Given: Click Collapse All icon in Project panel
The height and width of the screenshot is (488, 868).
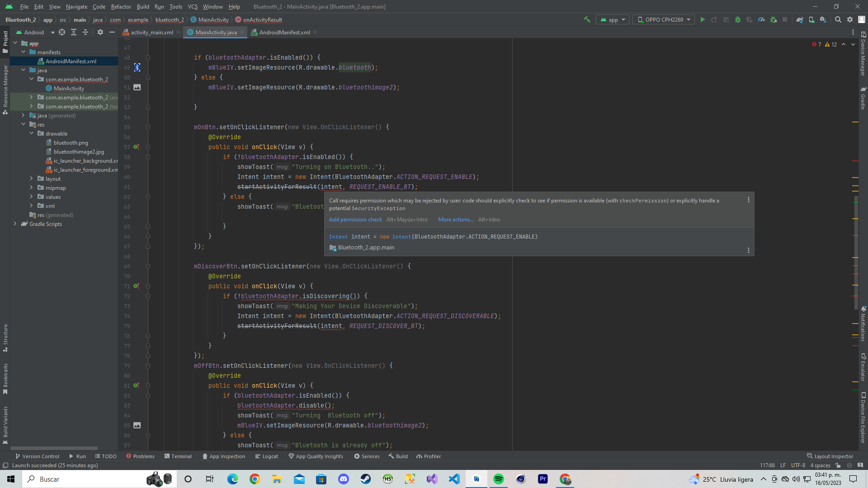Looking at the screenshot, I should coord(85,32).
